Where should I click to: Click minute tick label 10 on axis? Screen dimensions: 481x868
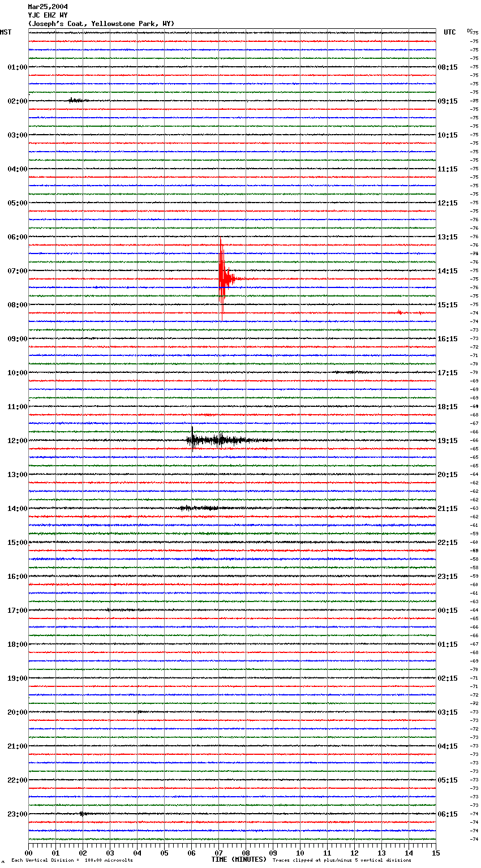[x=300, y=853]
